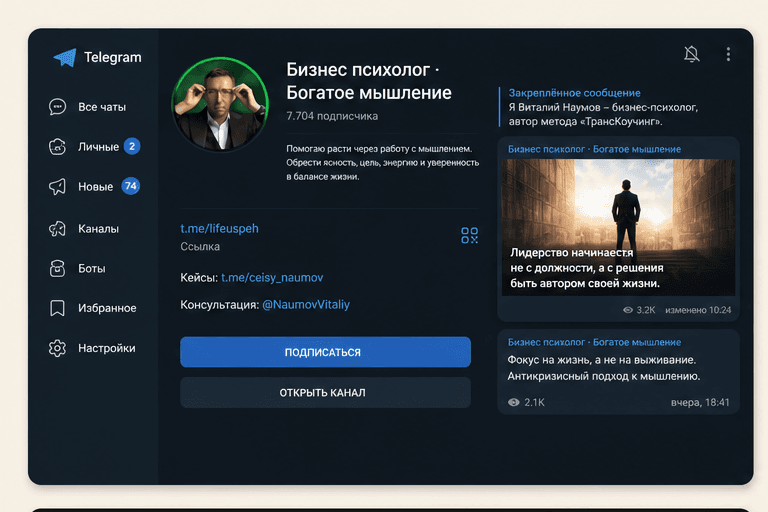The height and width of the screenshot is (512, 768).
Task: Open the Закреплённое сообщение pinned message
Action: pos(603,107)
